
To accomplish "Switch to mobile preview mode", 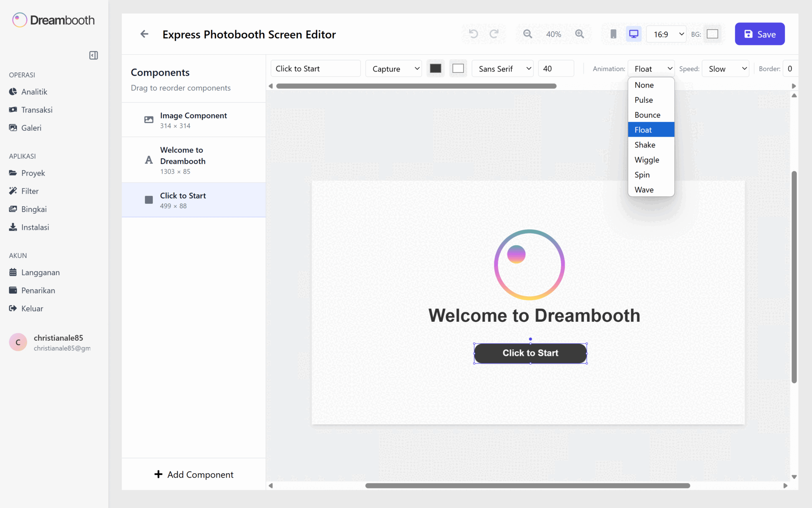I will [x=613, y=34].
